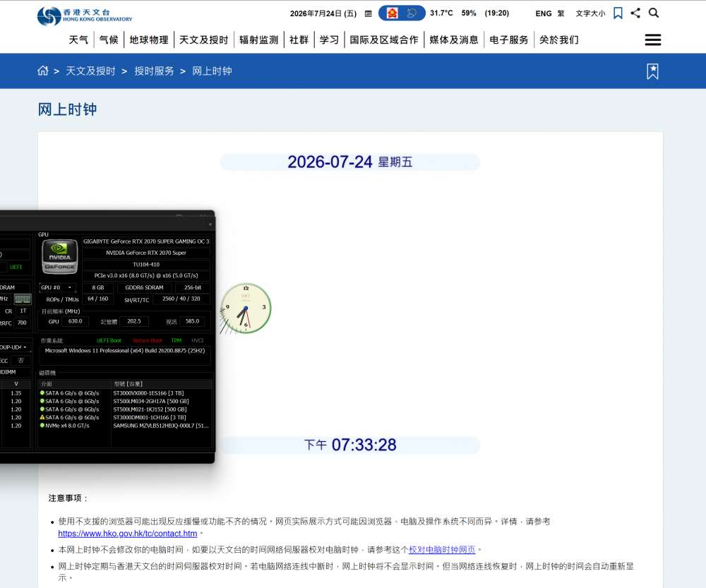
Task: Click the NVIDIA GeForce logo
Action: click(x=60, y=257)
